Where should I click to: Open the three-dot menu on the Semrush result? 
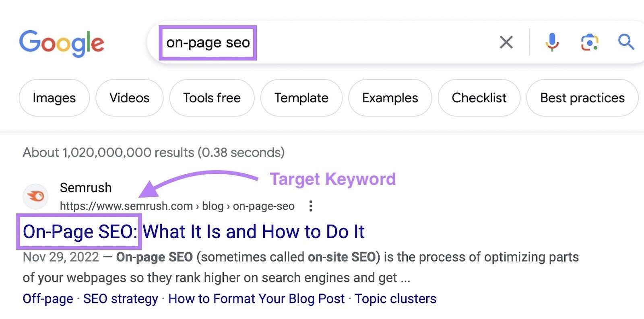(311, 206)
